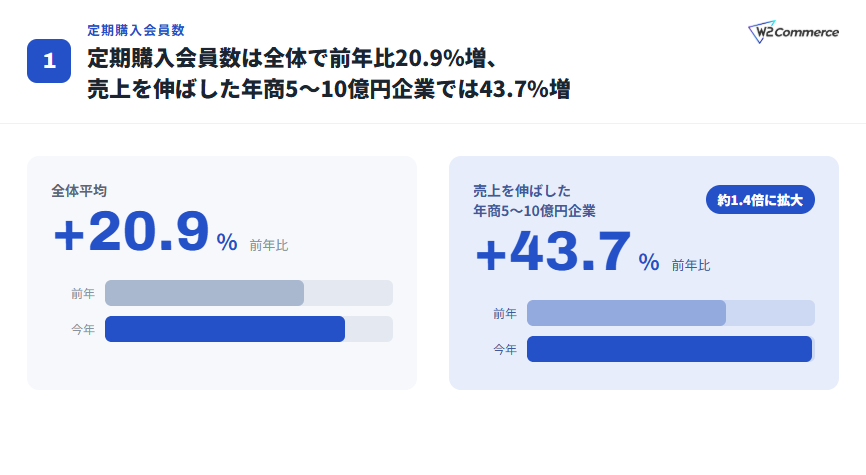Click the full blue 今年 bar in right card
The height and width of the screenshot is (475, 866).
point(669,349)
